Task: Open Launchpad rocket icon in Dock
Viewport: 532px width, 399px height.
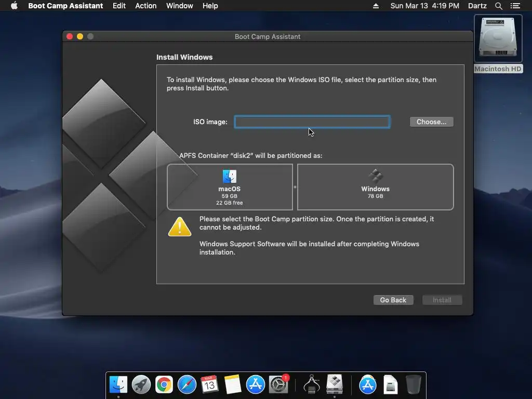Action: 141,384
